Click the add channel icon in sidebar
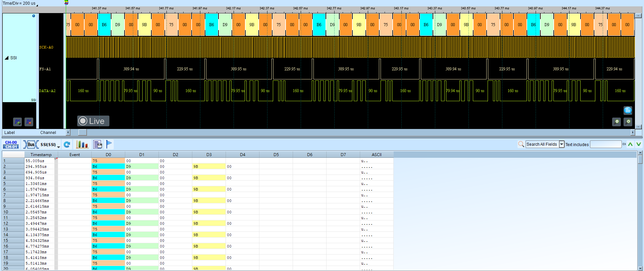644x271 pixels. point(17,122)
